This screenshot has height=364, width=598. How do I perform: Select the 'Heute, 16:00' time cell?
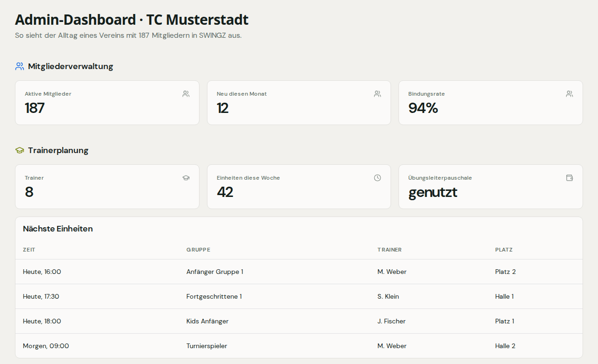(x=42, y=272)
